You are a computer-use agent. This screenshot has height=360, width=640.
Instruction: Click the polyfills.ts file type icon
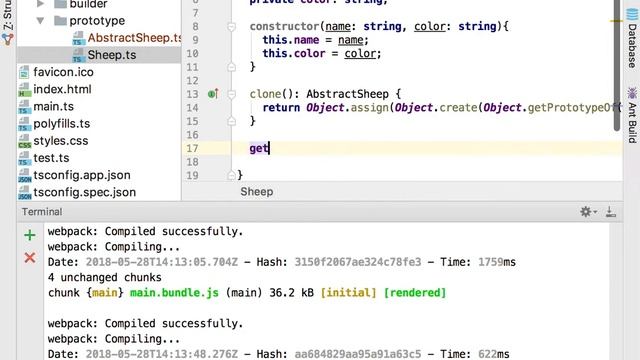point(24,124)
